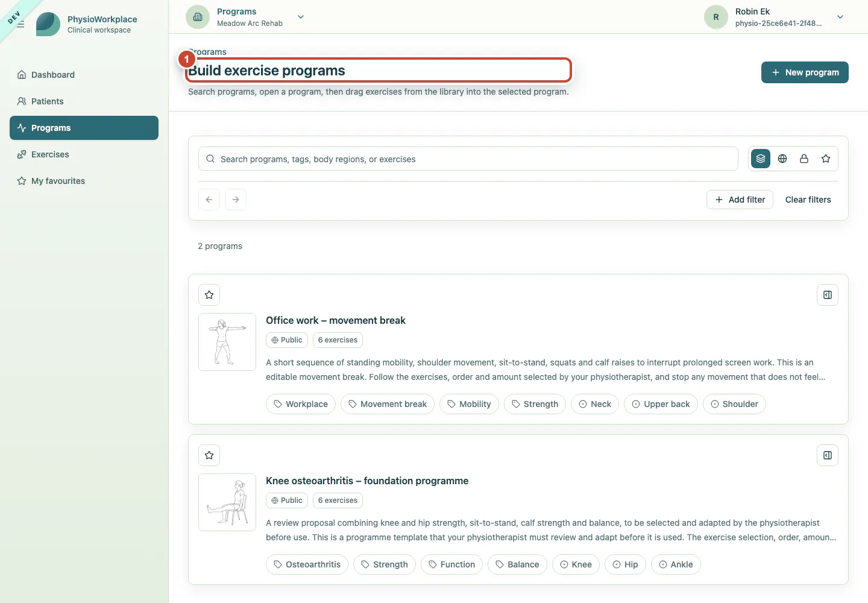Focus the search programs input field
This screenshot has height=603, width=868.
point(468,159)
